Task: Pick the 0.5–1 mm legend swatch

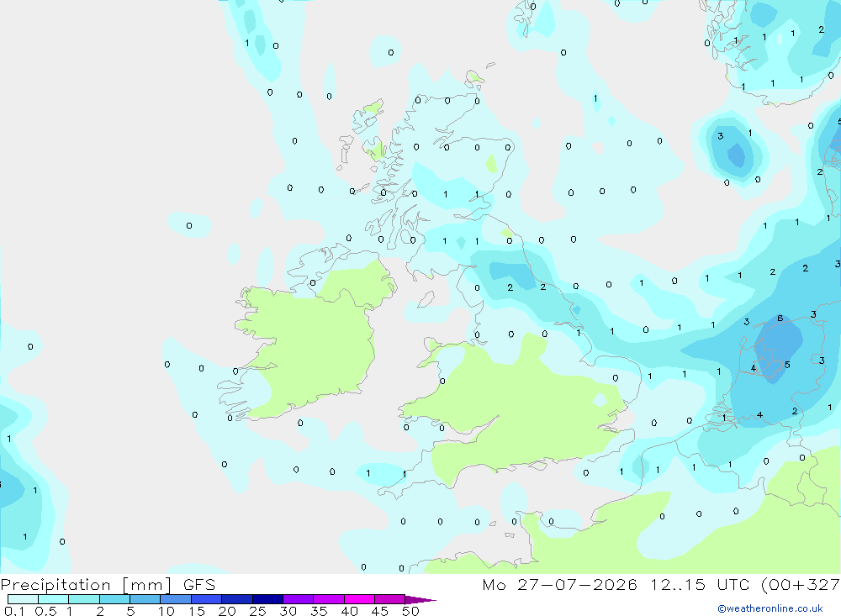Action: pos(53,599)
